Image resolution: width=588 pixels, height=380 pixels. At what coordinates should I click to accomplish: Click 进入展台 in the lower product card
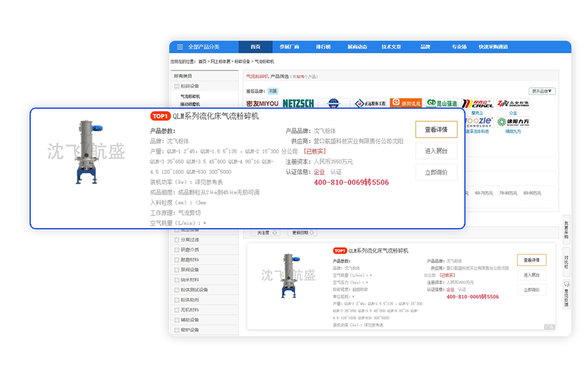pos(531,275)
